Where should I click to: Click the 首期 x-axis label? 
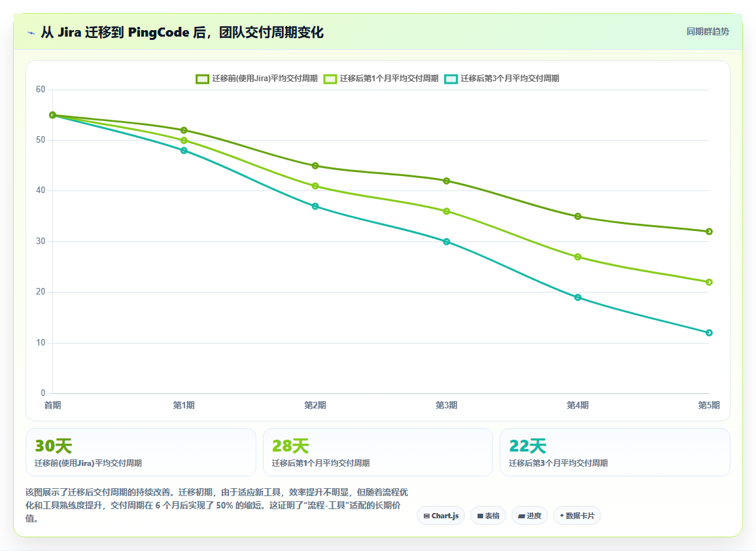coord(52,405)
